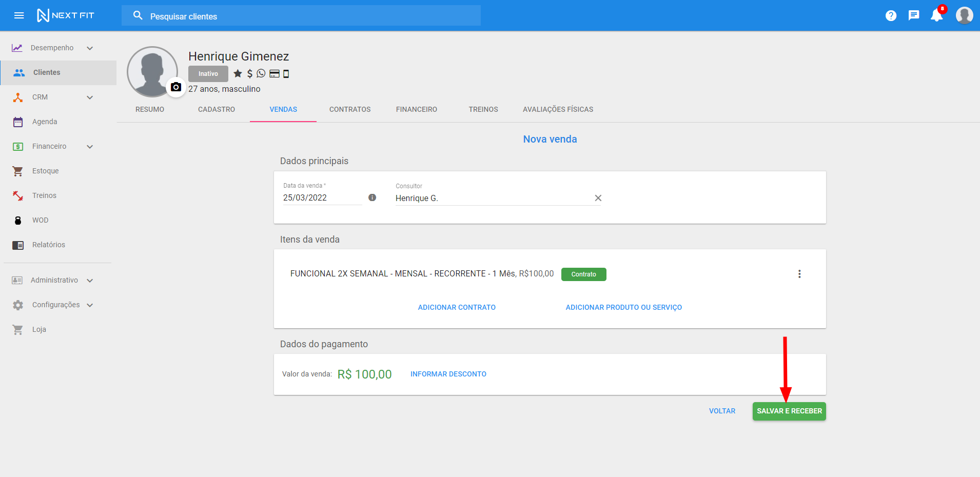This screenshot has height=477, width=980.
Task: Open the three-dot menu for FUNCIONAL 2X SEMANAL item
Action: point(799,274)
